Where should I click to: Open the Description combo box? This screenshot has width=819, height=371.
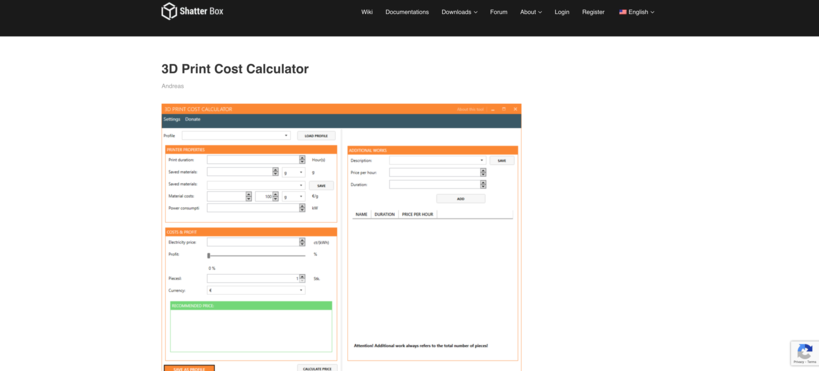click(x=437, y=160)
